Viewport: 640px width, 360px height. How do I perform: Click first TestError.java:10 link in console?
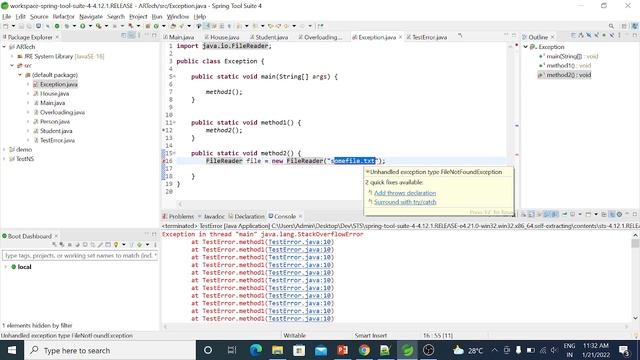click(299, 242)
